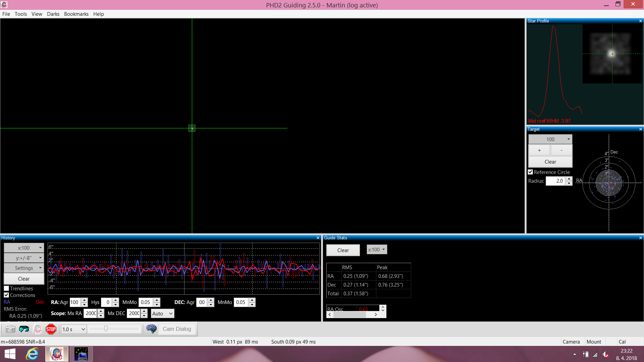644x362 pixels.
Task: Click the PHD2 taskbar icon
Action: [57, 354]
